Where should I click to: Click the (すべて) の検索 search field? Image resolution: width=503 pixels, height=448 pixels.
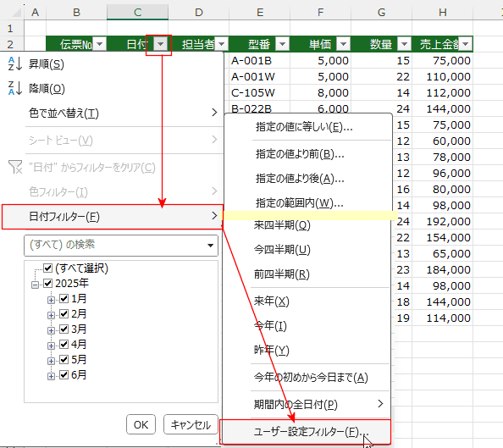point(115,246)
